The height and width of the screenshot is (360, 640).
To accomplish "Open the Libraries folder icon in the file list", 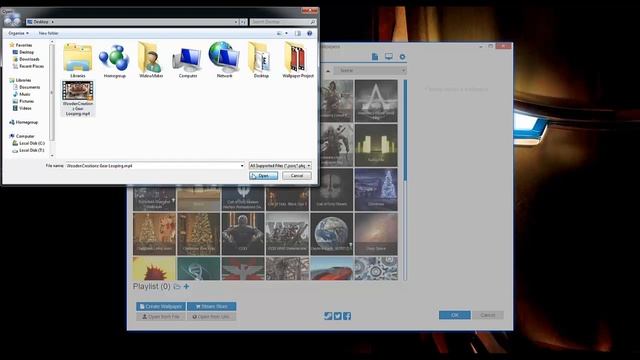I will pyautogui.click(x=78, y=60).
